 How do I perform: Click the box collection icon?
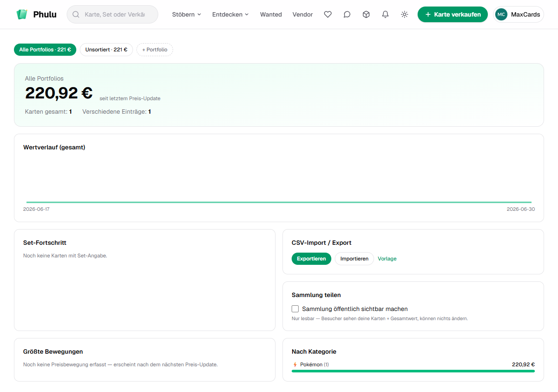click(x=366, y=14)
